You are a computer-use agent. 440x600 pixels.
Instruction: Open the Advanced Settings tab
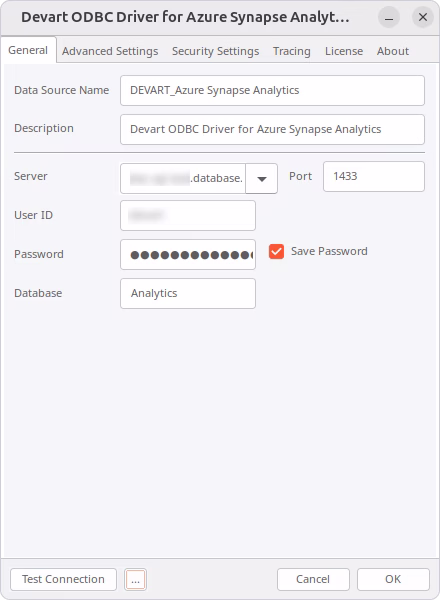pyautogui.click(x=110, y=51)
